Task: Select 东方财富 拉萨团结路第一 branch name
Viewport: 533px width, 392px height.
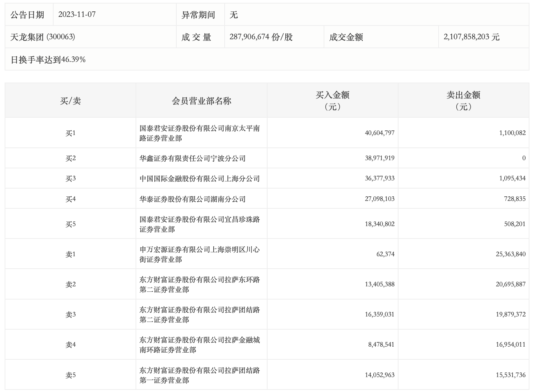Action: (x=199, y=375)
